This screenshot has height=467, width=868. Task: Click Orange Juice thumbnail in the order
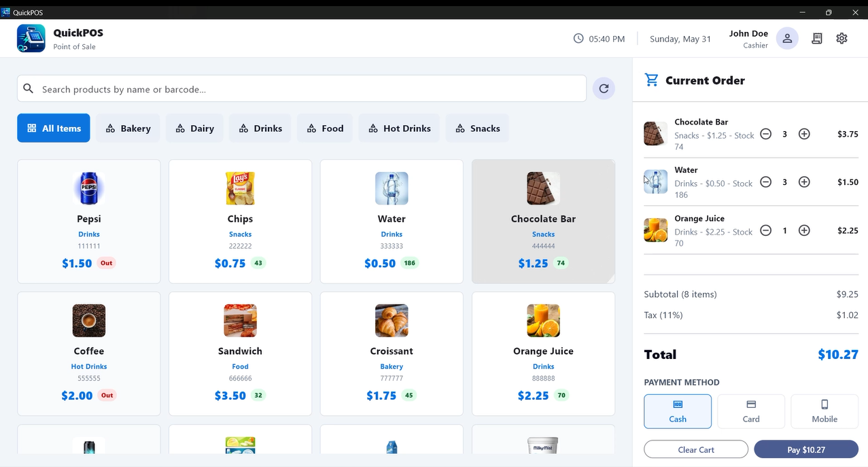point(656,230)
